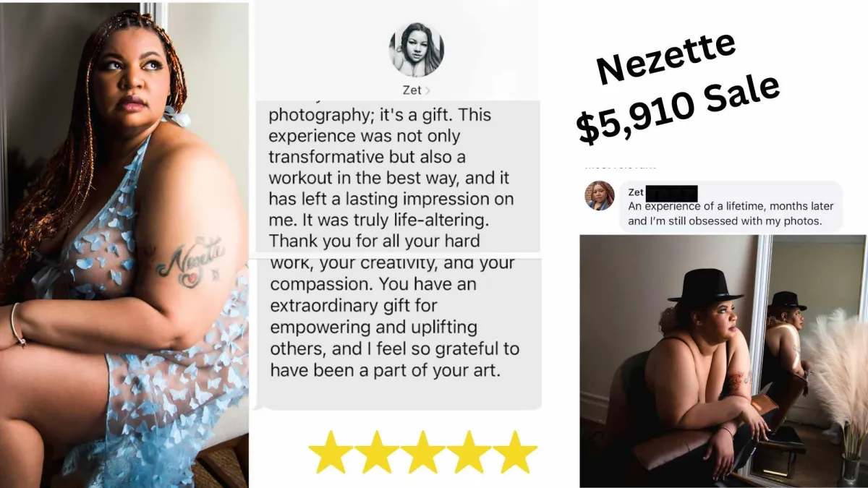Expand contact details chevron beside Zet

point(427,91)
